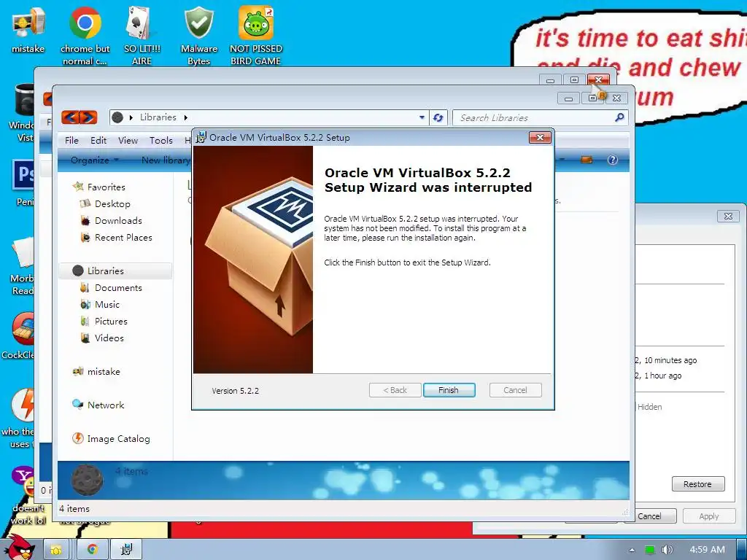747x560 pixels.
Task: Open the Chrome taskbar button
Action: coord(92,549)
